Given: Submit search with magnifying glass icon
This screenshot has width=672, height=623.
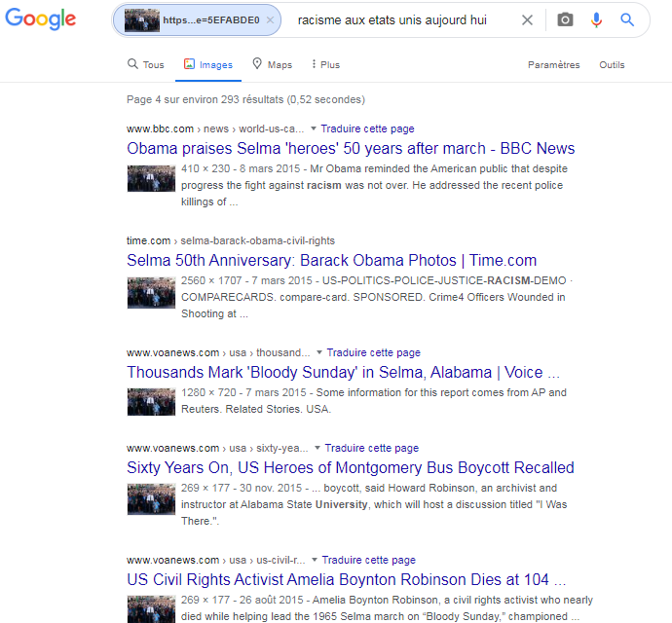Looking at the screenshot, I should point(627,19).
